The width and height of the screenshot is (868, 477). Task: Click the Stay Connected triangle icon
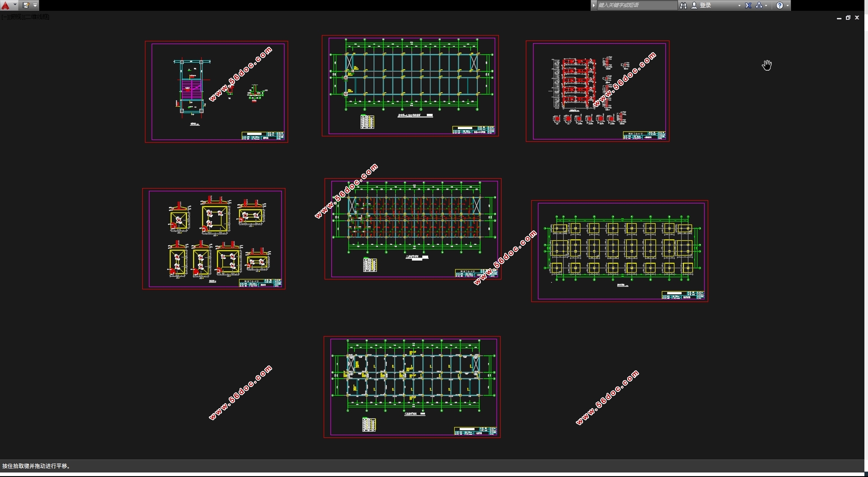pyautogui.click(x=759, y=5)
